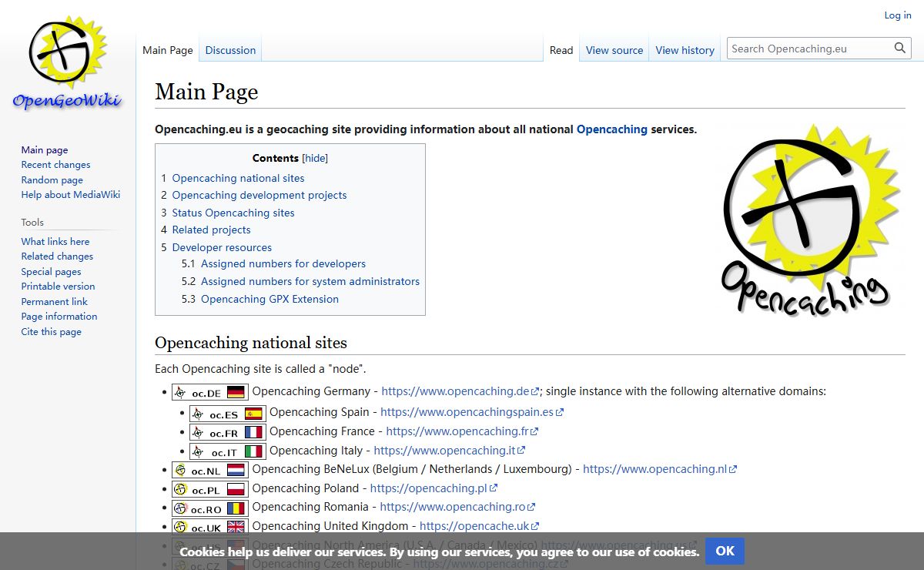This screenshot has height=570, width=924.
Task: Click the oc.RO Romania flag badge
Action: (210, 508)
